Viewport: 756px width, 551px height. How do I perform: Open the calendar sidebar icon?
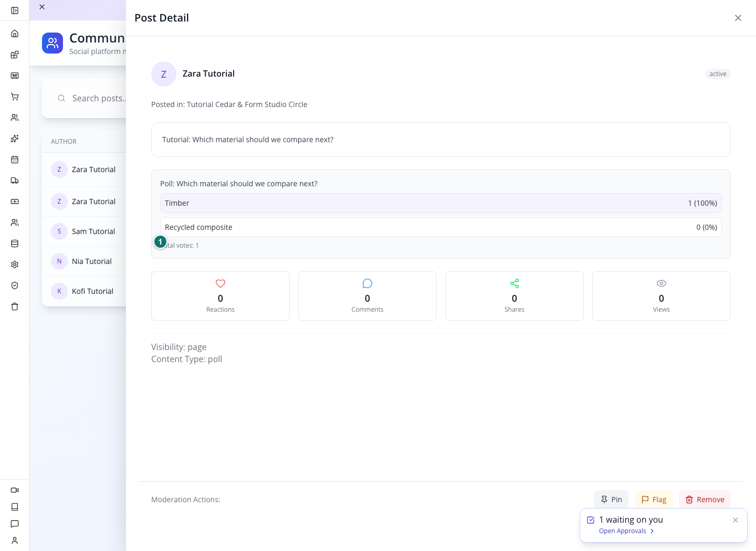[x=15, y=160]
